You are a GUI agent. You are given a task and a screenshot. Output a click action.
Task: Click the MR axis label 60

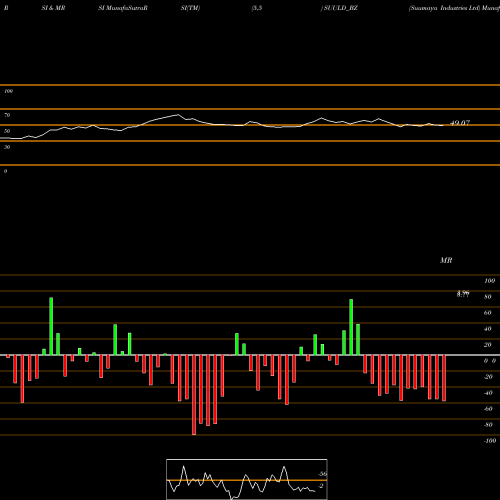click(488, 313)
